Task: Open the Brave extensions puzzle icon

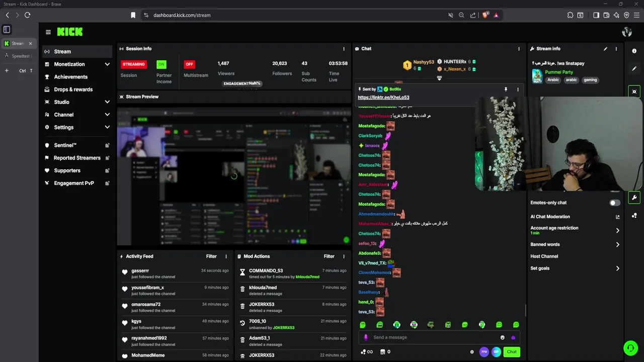Action: tap(570, 15)
